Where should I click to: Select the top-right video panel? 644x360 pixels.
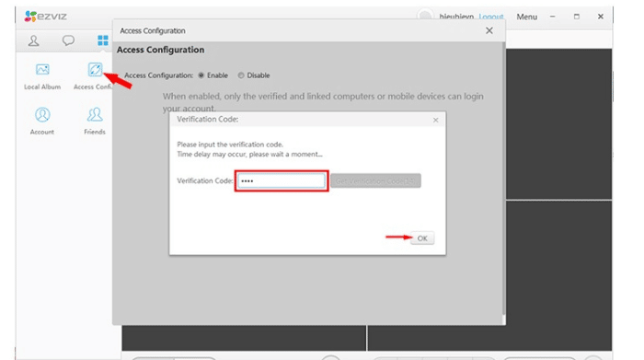(x=559, y=123)
